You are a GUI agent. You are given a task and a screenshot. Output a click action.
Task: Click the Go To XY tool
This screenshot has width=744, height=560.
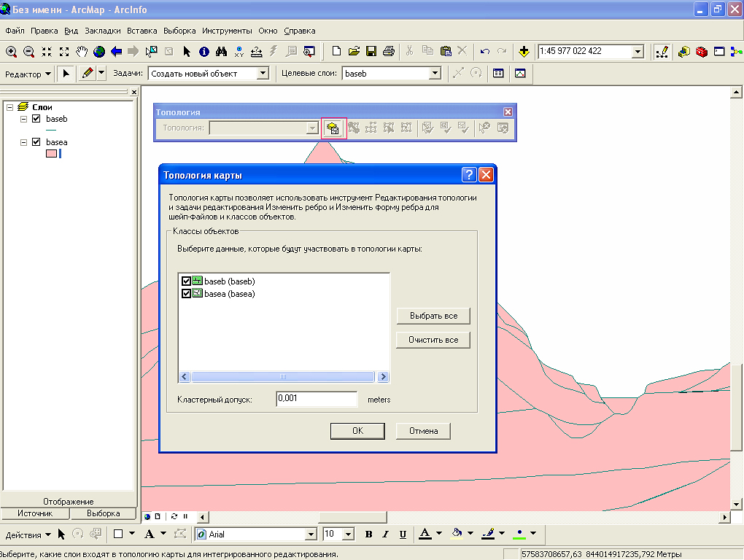pos(239,51)
